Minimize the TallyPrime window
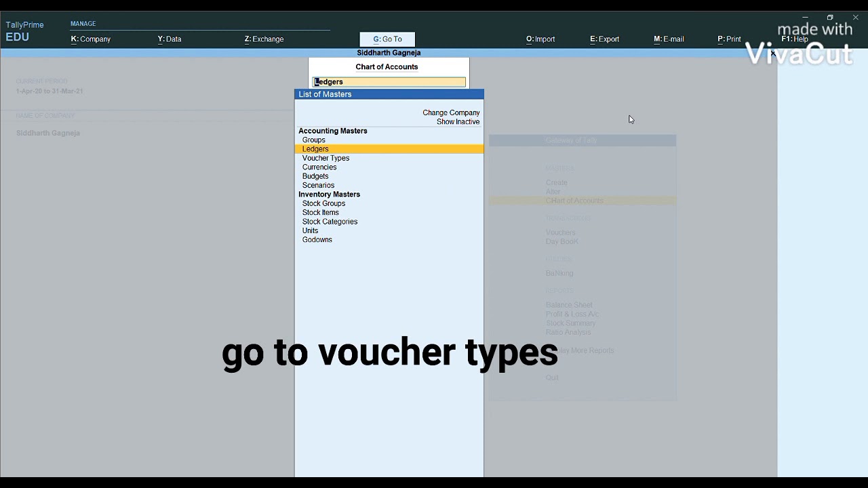The width and height of the screenshot is (868, 488). [x=805, y=18]
